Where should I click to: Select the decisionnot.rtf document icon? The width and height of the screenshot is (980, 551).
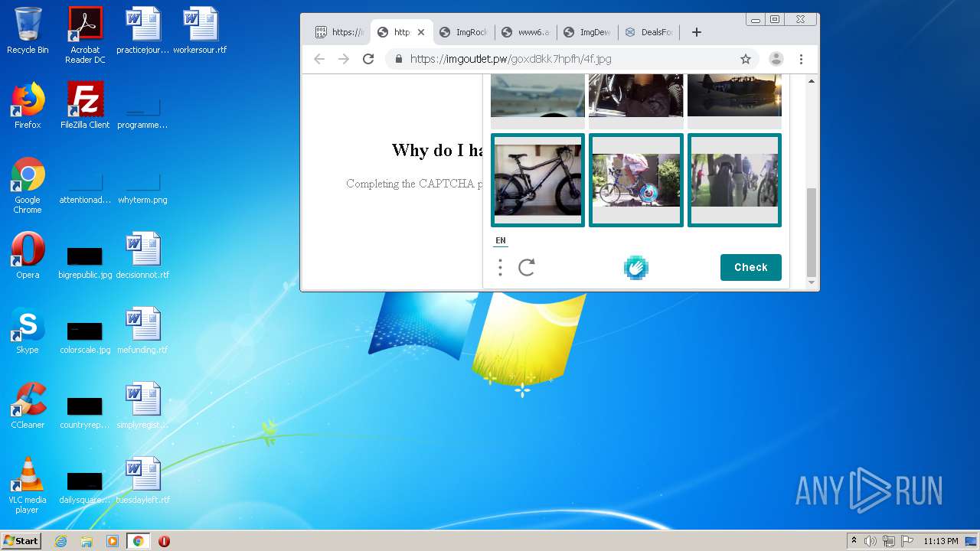(142, 256)
